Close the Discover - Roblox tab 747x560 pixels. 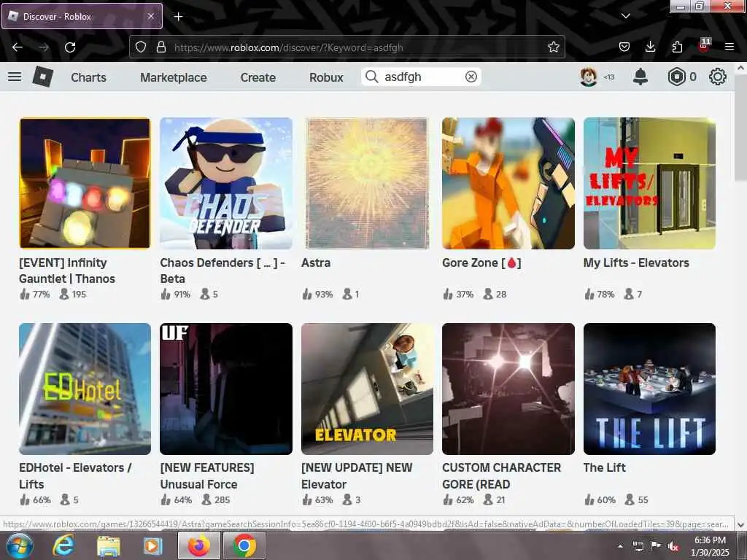150,16
